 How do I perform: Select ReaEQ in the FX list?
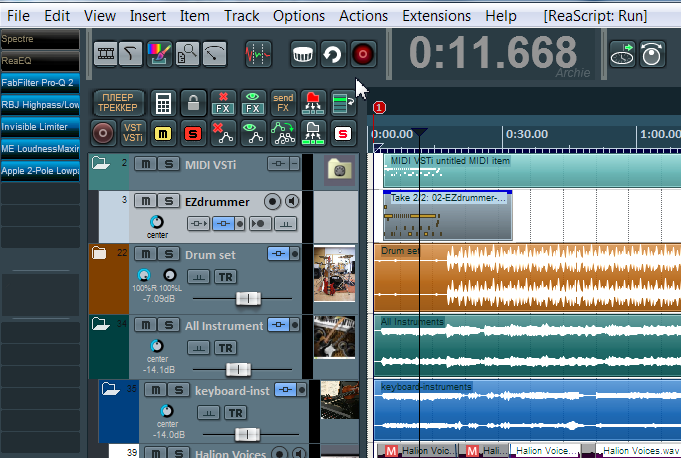pos(40,61)
